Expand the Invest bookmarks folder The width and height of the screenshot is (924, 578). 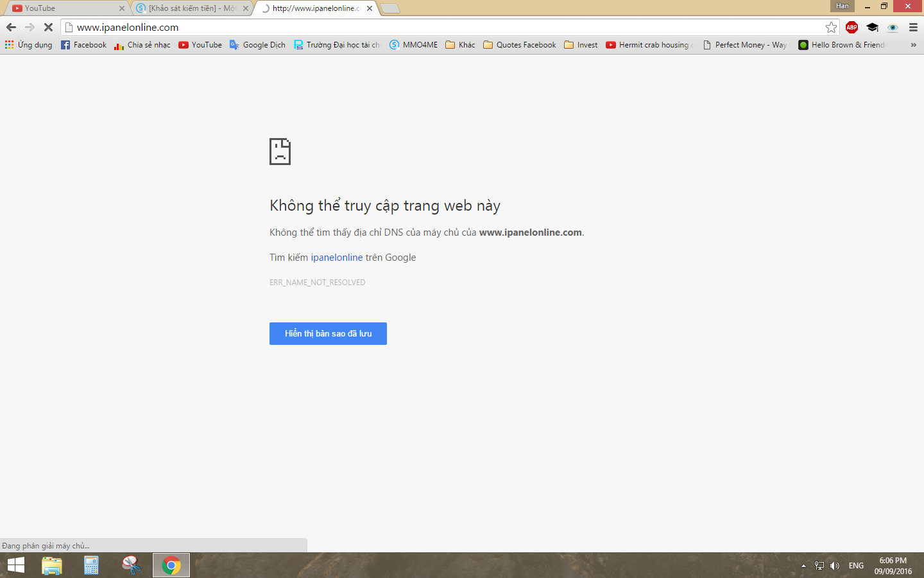tap(581, 45)
